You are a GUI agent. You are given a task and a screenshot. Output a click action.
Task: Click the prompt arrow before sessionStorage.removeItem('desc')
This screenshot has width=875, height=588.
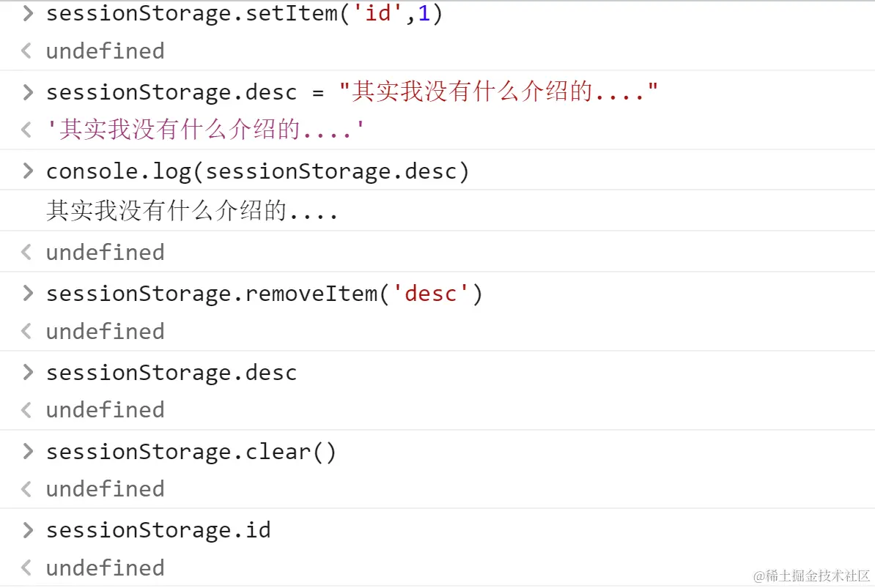(x=28, y=294)
